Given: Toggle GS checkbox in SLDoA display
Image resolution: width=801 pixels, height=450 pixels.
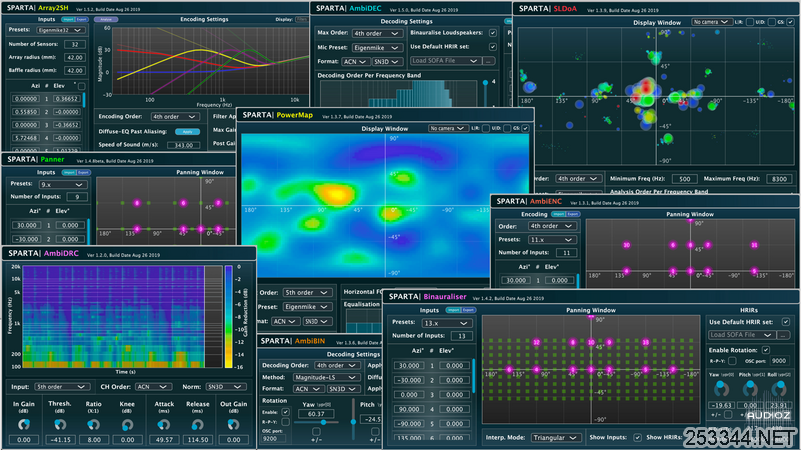Looking at the screenshot, I should click(x=790, y=22).
